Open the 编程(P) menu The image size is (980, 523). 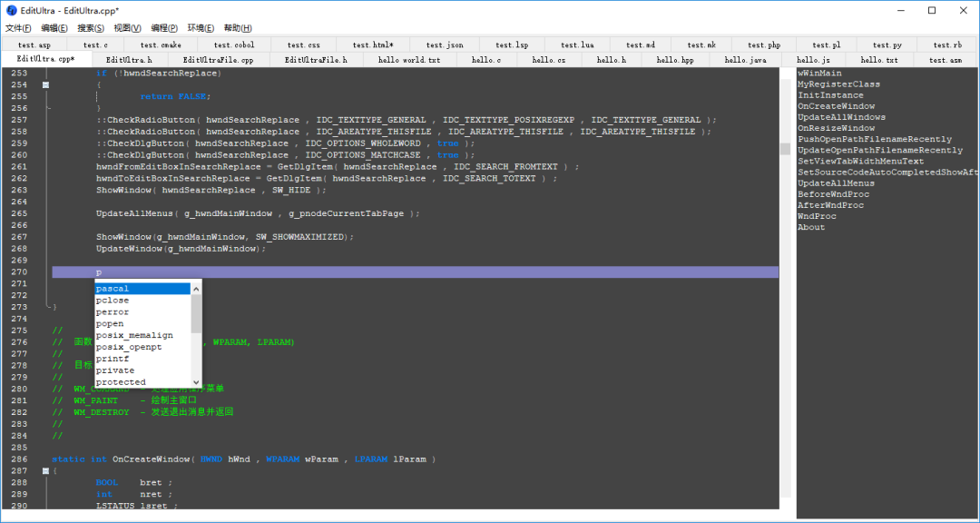tap(163, 28)
